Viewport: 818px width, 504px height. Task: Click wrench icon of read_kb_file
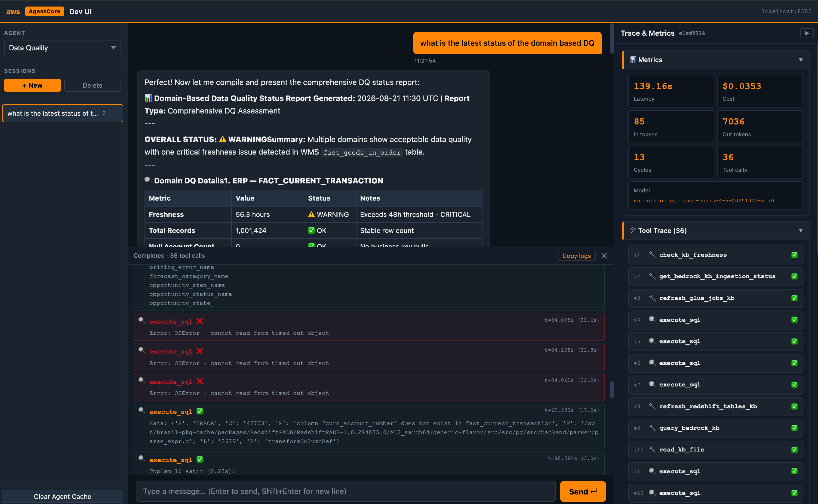[652, 450]
